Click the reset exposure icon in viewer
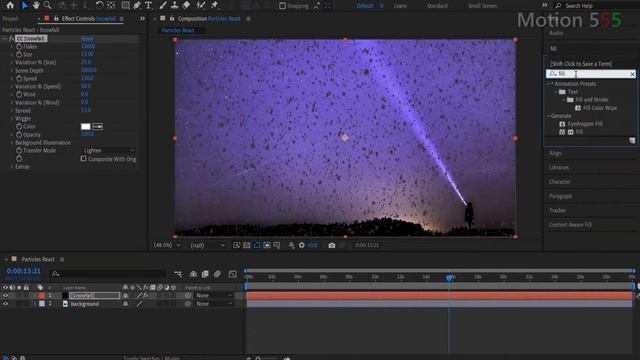This screenshot has width=640, height=360. pos(302,245)
